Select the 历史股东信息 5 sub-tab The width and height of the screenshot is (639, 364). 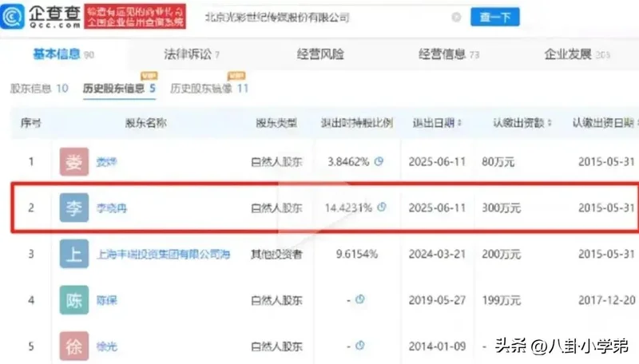pyautogui.click(x=119, y=89)
